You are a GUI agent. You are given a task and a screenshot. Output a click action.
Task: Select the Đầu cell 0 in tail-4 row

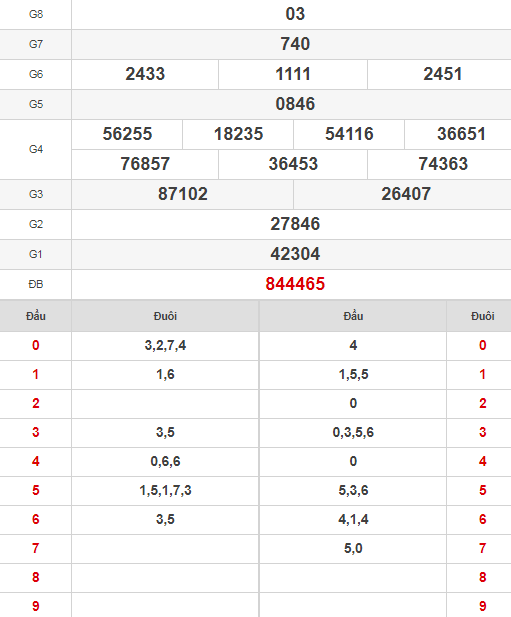[353, 461]
